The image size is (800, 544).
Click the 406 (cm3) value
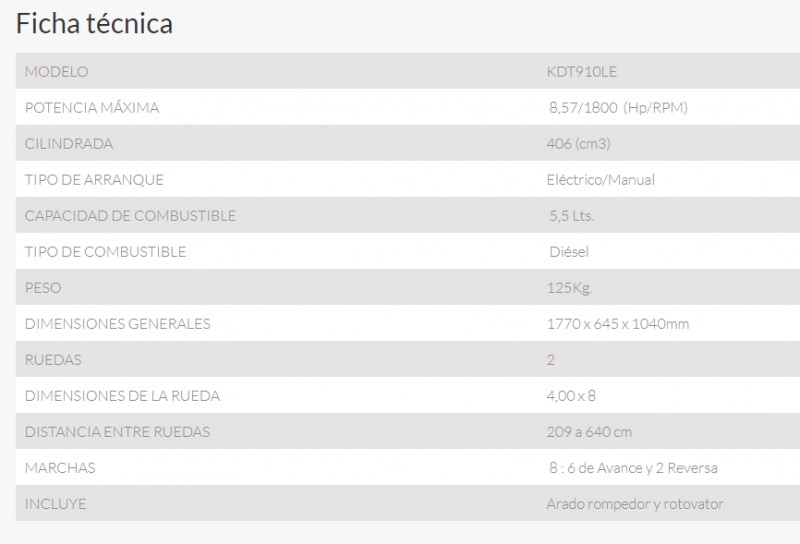(x=579, y=144)
